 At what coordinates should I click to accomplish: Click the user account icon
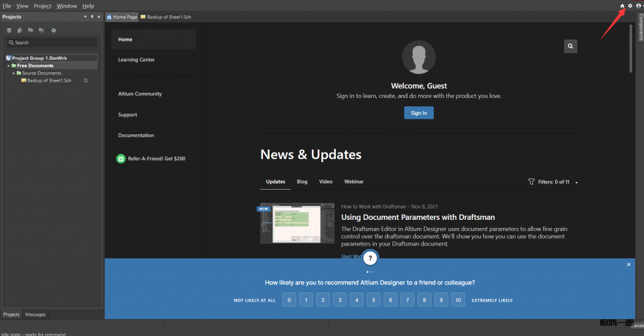click(x=638, y=6)
